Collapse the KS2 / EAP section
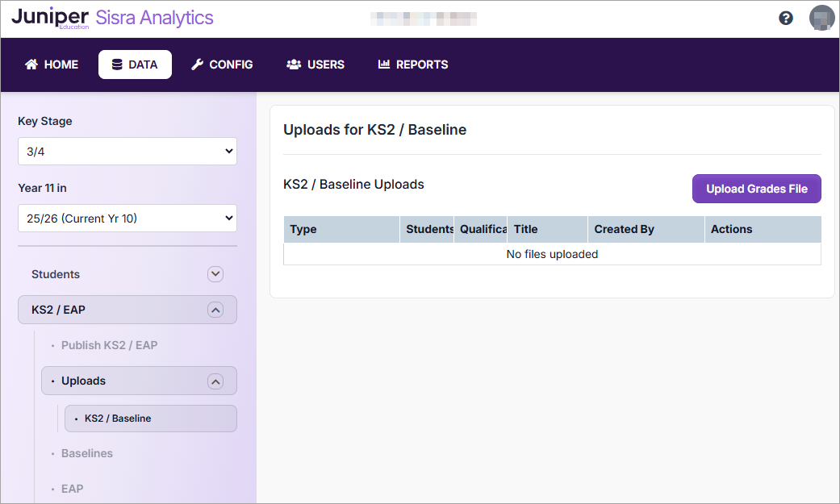This screenshot has height=504, width=840. coord(215,310)
